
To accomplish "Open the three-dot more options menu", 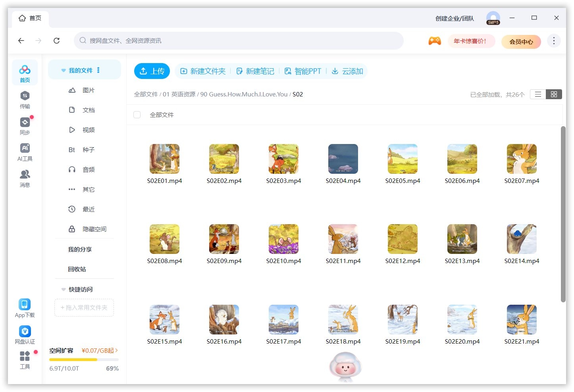I will [554, 40].
